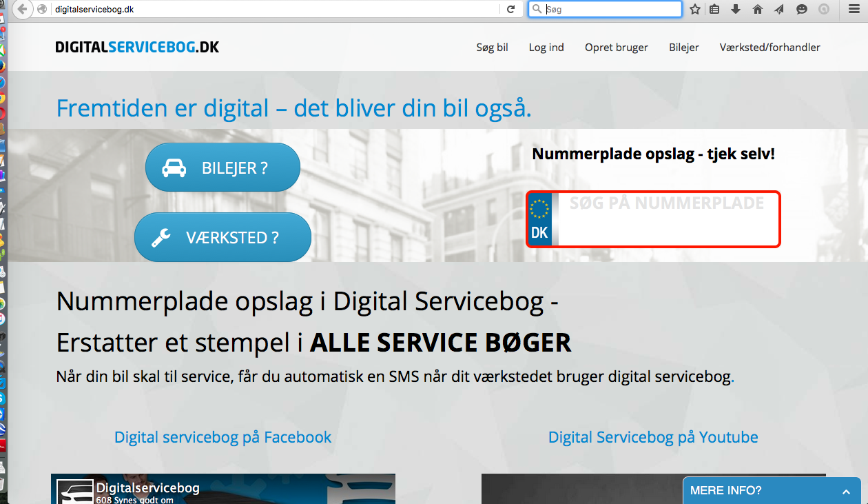Click the paper plane share icon
This screenshot has height=504, width=868.
click(779, 9)
